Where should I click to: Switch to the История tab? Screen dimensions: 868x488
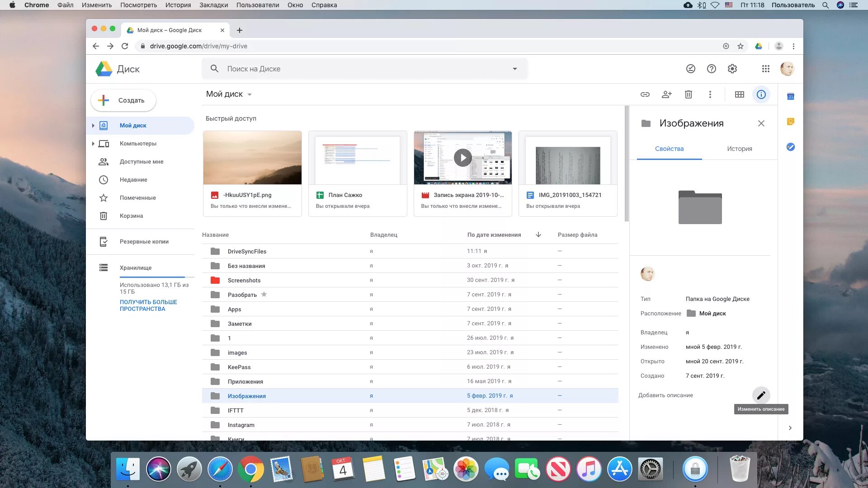point(740,149)
